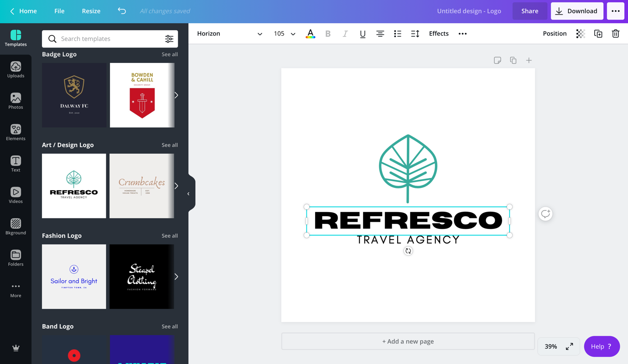The height and width of the screenshot is (364, 628).
Task: Open the Folders panel
Action: coord(16,259)
